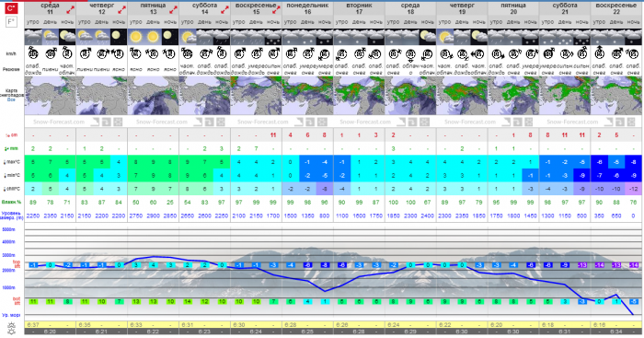Expand hourly detail for среда 11
Screen dimensions: 644x338
(x=71, y=9)
